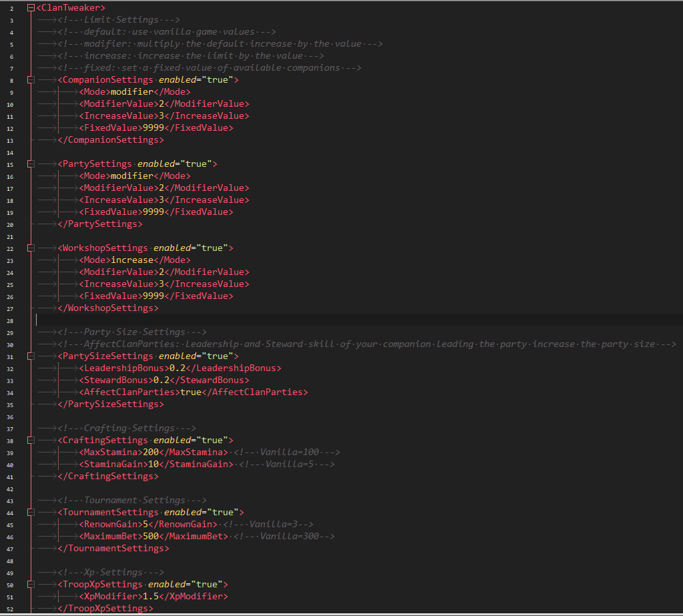Collapse the TroopXpSettings fold marker
Screen dimensions: 683x616
tap(31, 585)
